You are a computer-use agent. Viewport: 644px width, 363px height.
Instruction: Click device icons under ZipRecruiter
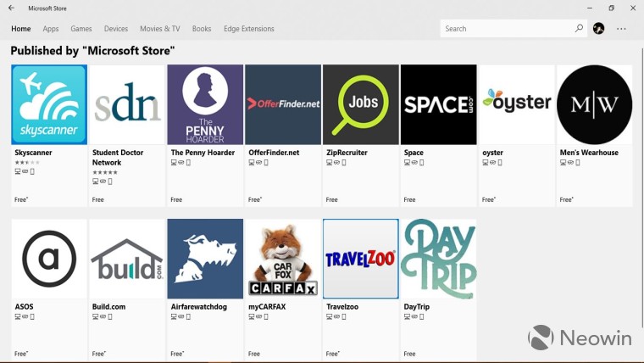click(336, 162)
